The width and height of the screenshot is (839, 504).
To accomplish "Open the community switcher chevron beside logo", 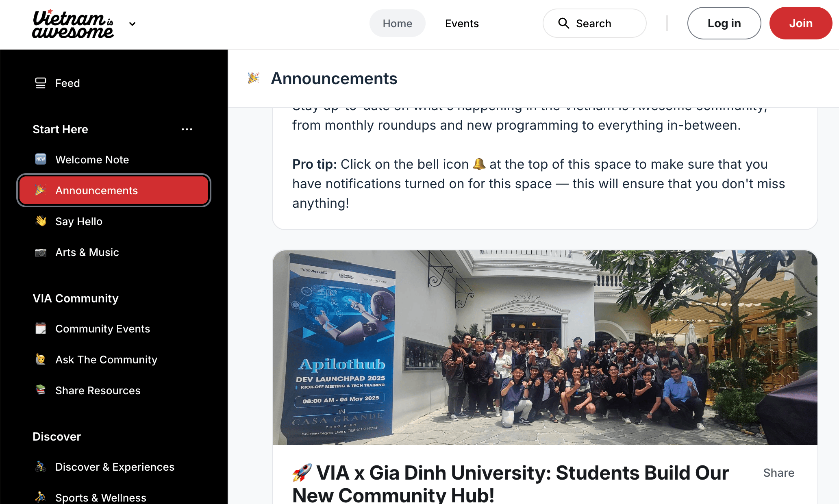I will [132, 24].
